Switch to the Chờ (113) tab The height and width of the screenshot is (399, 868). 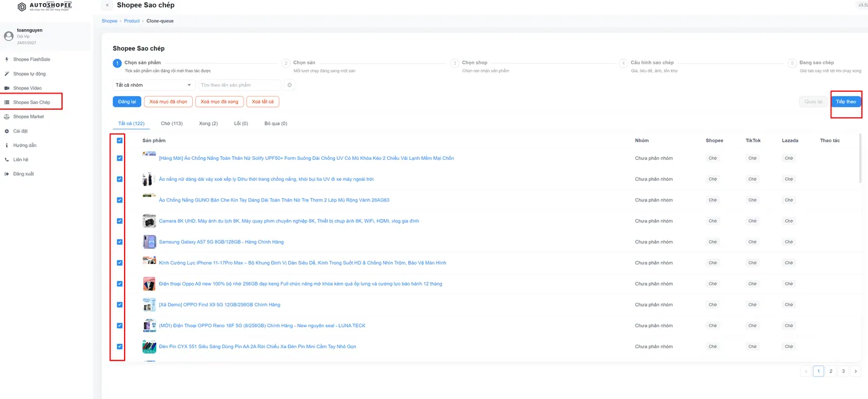click(x=172, y=123)
